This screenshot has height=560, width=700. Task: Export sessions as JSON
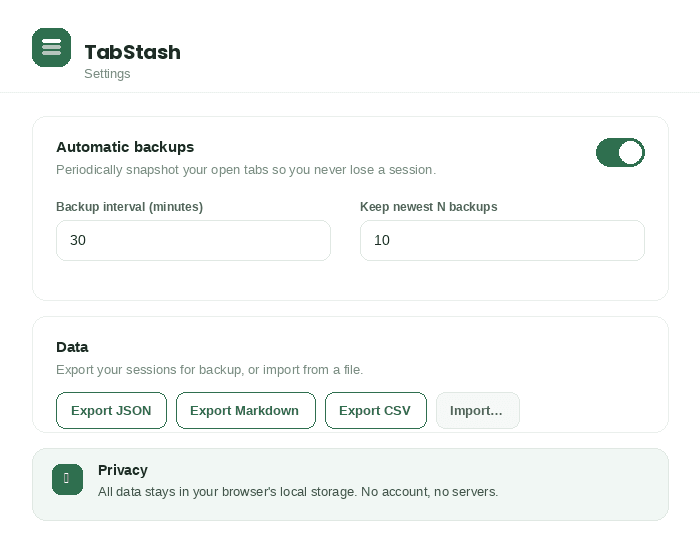click(x=111, y=410)
